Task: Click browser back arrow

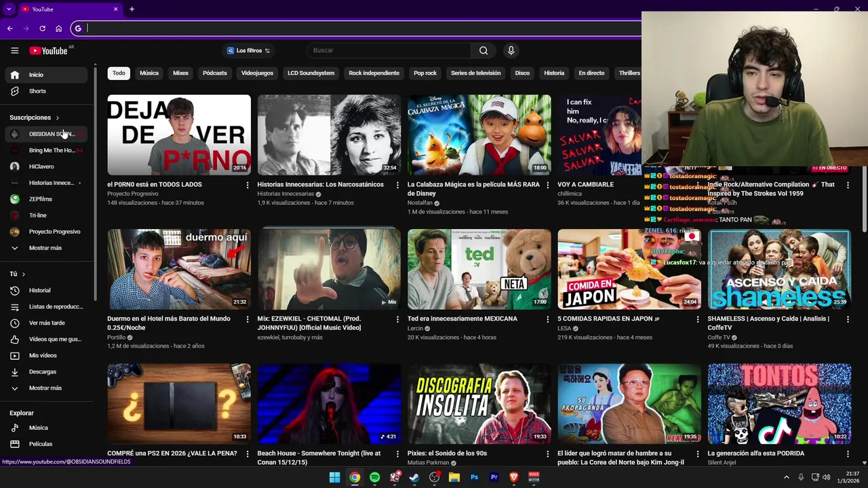Action: tap(9, 28)
